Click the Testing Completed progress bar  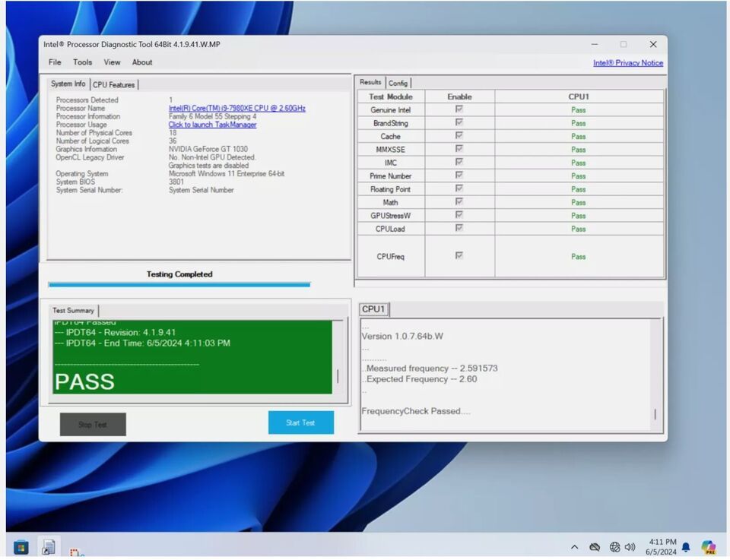tap(179, 285)
